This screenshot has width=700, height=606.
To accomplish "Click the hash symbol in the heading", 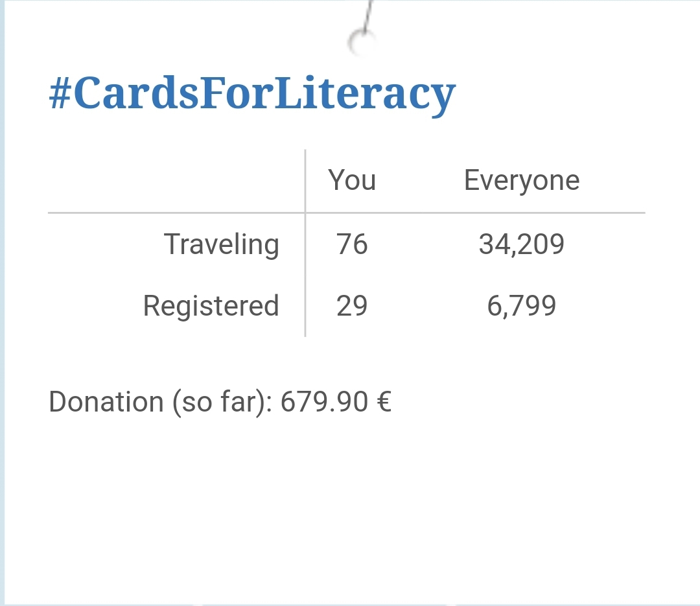I will click(x=60, y=93).
